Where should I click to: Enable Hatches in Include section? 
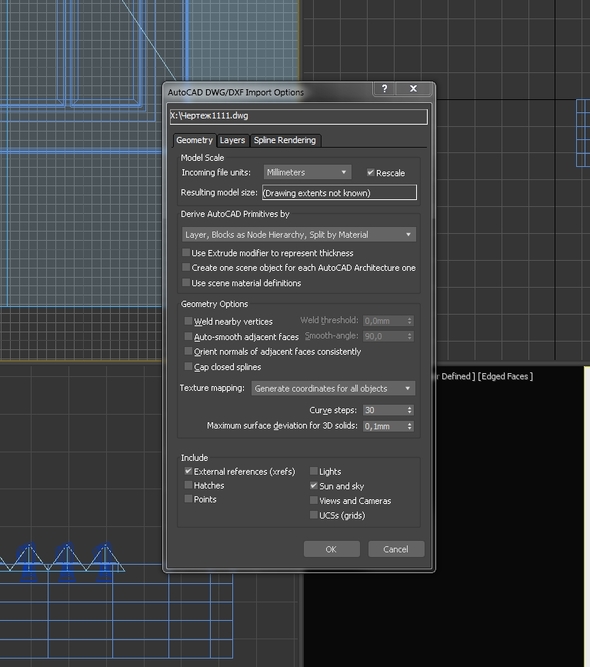(x=188, y=485)
